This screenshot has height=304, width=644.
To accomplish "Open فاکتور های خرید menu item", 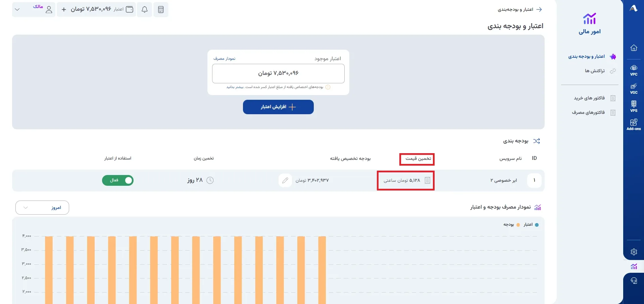I will pyautogui.click(x=594, y=98).
